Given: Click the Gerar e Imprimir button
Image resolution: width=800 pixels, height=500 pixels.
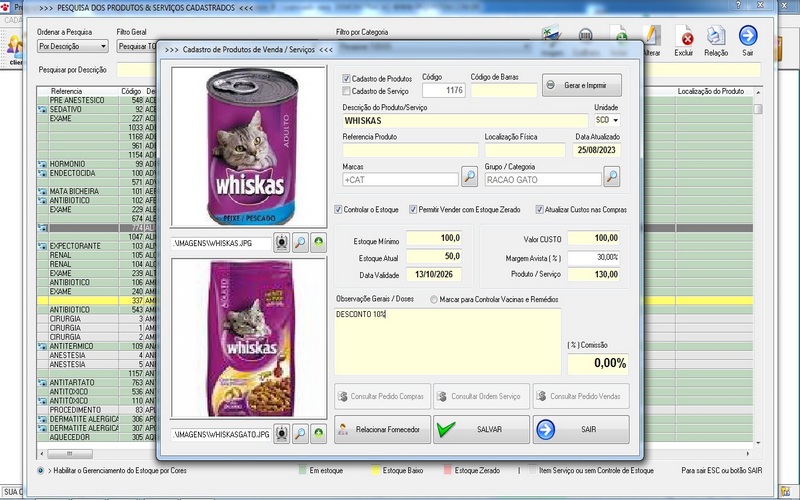Looking at the screenshot, I should tap(581, 85).
